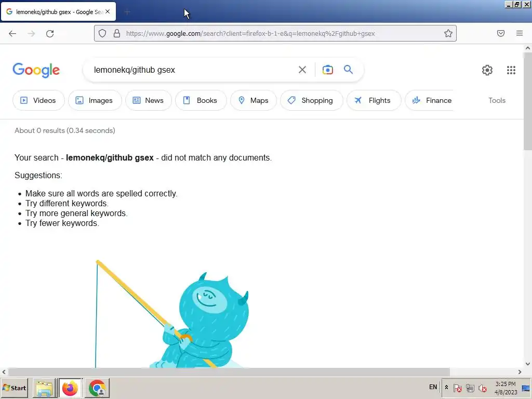Viewport: 532px width, 399px height.
Task: Open the Action Center flag icon
Action: [457, 388]
